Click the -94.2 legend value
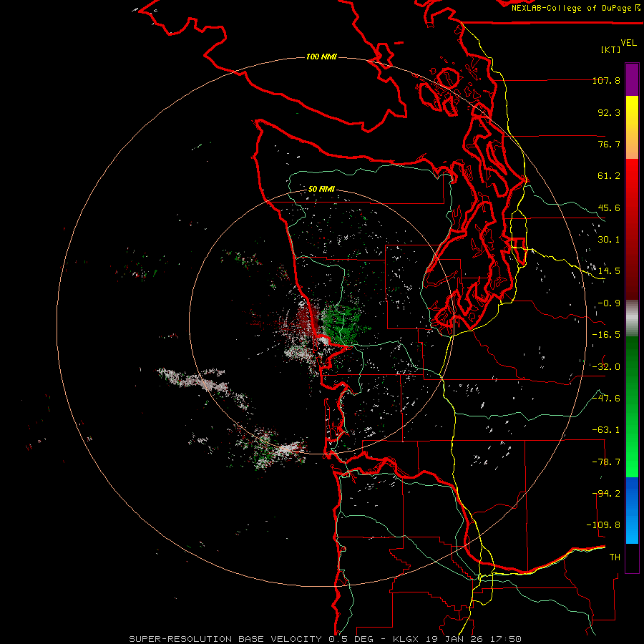The image size is (644, 644). [606, 494]
